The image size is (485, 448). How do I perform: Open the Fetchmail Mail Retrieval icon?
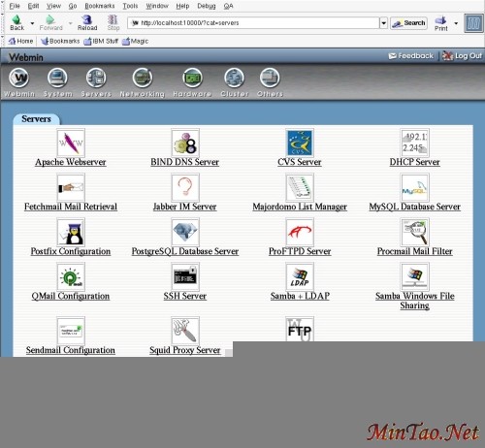[x=71, y=187]
